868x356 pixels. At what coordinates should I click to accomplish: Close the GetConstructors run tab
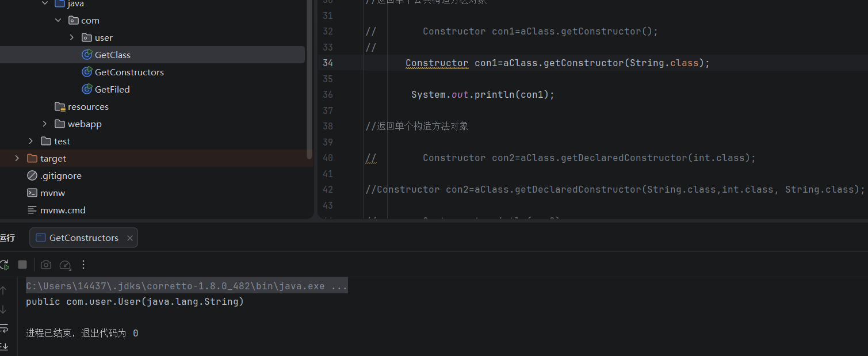(x=130, y=238)
